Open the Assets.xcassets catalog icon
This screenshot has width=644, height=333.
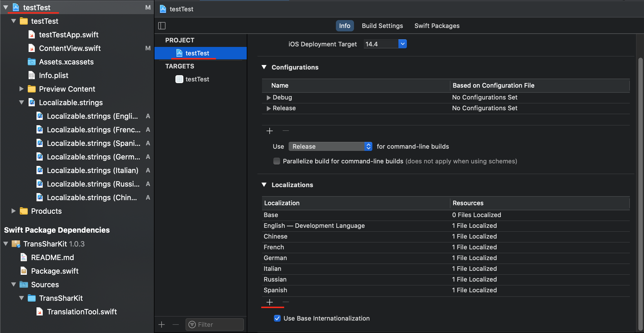click(32, 62)
